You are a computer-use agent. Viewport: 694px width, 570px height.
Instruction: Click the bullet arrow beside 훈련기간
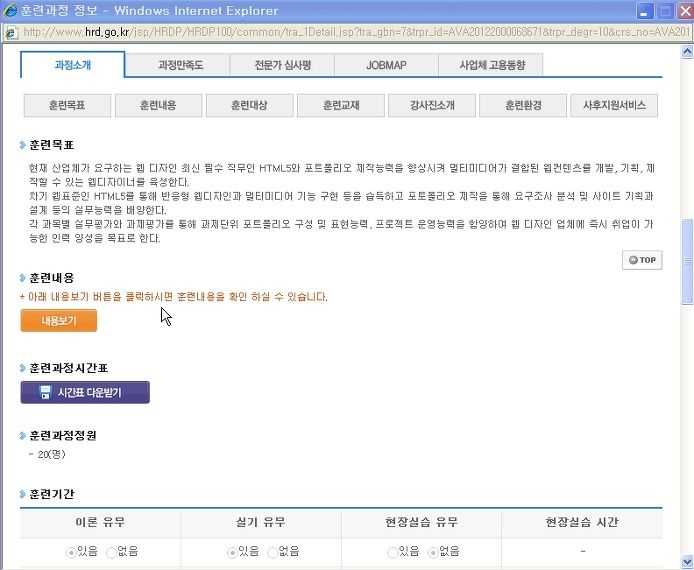pyautogui.click(x=23, y=494)
